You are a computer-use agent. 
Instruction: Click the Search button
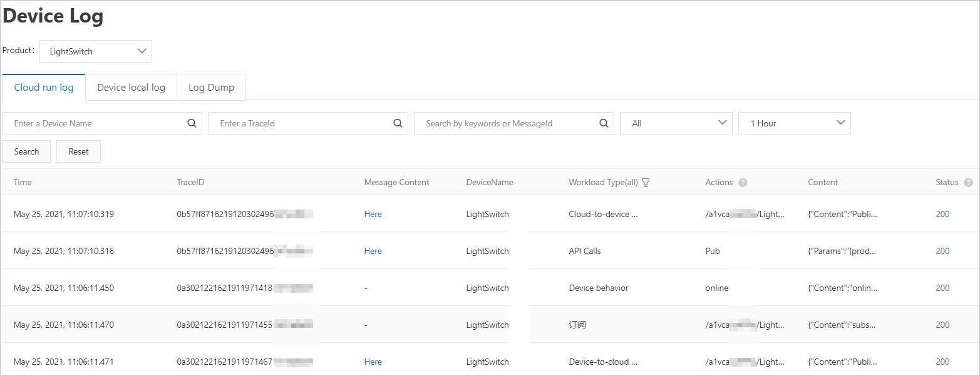(26, 151)
